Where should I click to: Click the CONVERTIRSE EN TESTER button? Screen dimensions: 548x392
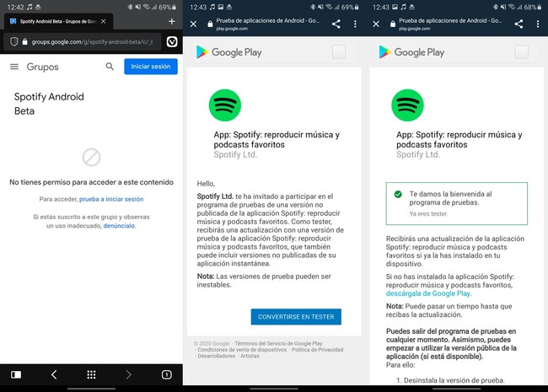coord(296,316)
